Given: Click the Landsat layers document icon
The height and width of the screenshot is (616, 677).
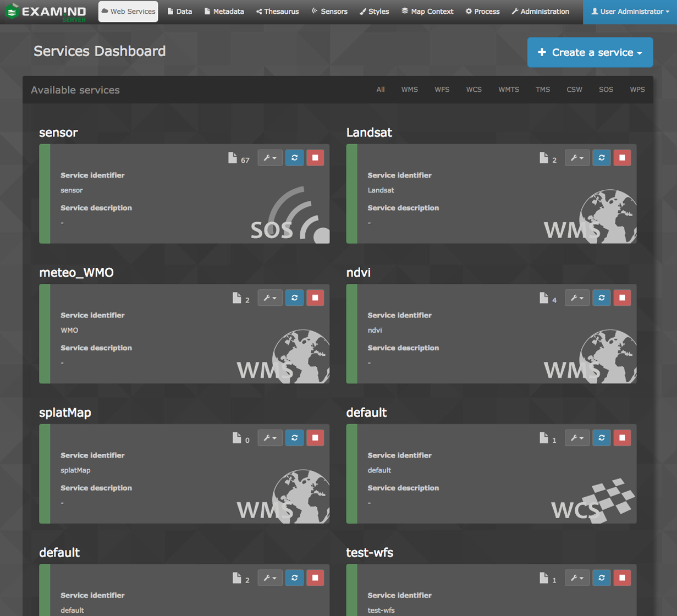Looking at the screenshot, I should [x=544, y=158].
